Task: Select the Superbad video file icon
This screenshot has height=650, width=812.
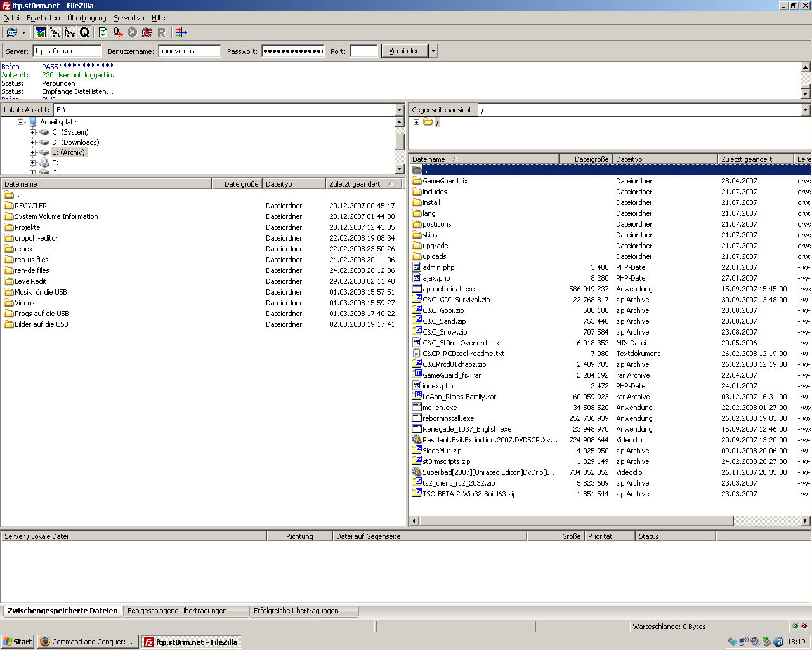Action: 417,472
